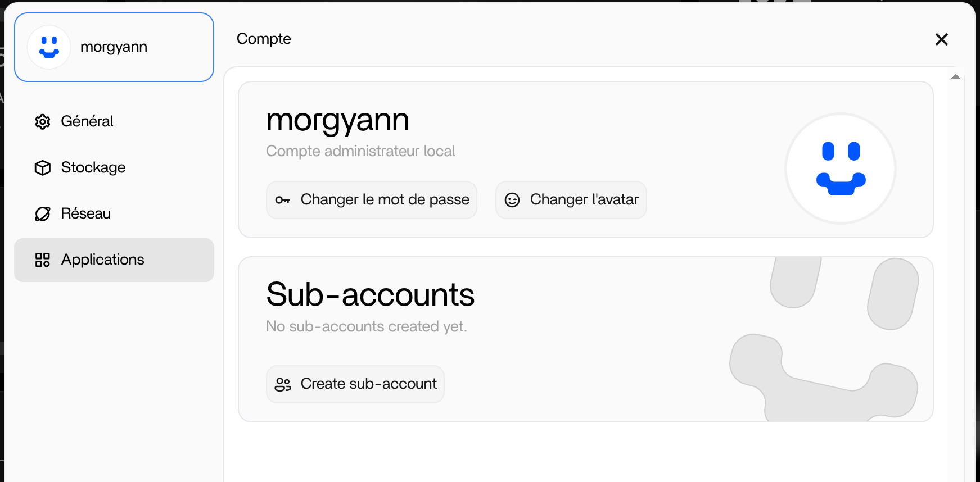This screenshot has height=482, width=980.
Task: Click the gear icon beside Général
Action: (x=43, y=122)
